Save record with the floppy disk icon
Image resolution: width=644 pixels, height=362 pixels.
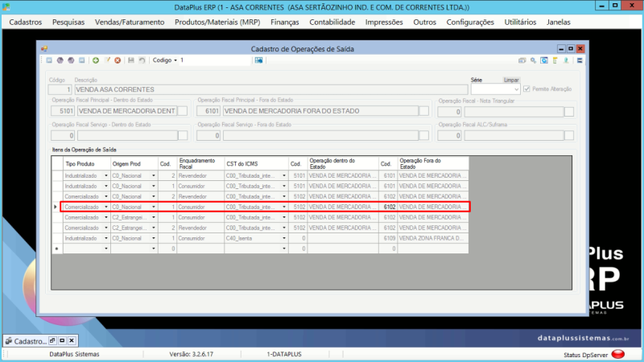(131, 60)
